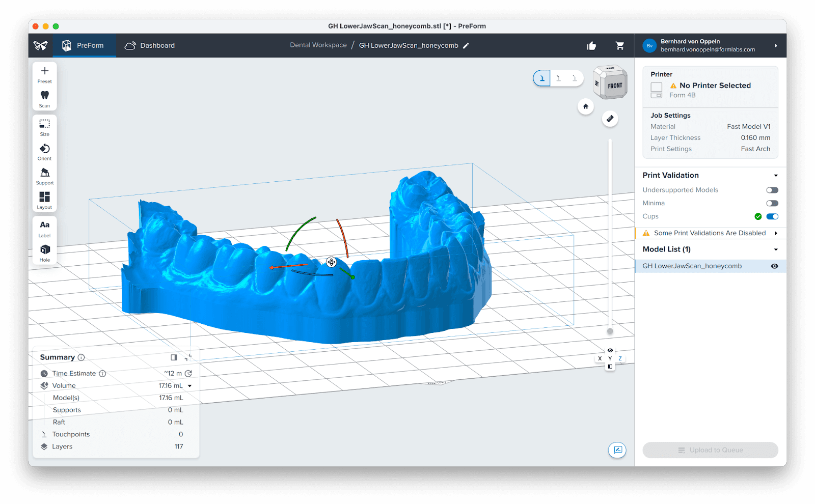The image size is (815, 504).
Task: Open the Dental Workspace breadcrumb
Action: click(x=318, y=45)
